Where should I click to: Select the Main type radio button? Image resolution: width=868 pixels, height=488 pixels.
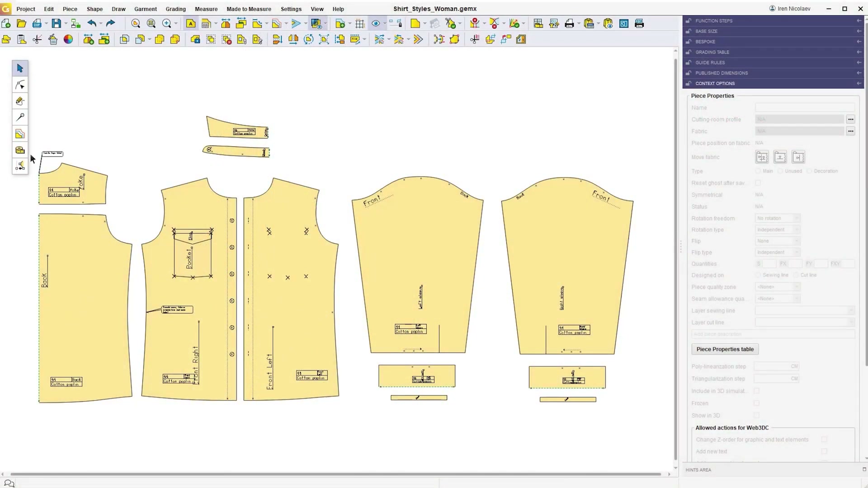tap(758, 171)
